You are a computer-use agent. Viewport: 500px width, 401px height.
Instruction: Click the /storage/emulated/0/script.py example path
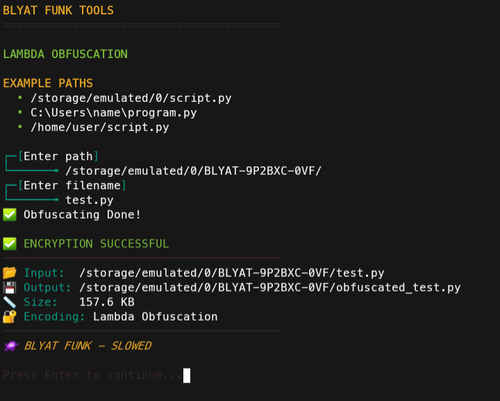[131, 98]
